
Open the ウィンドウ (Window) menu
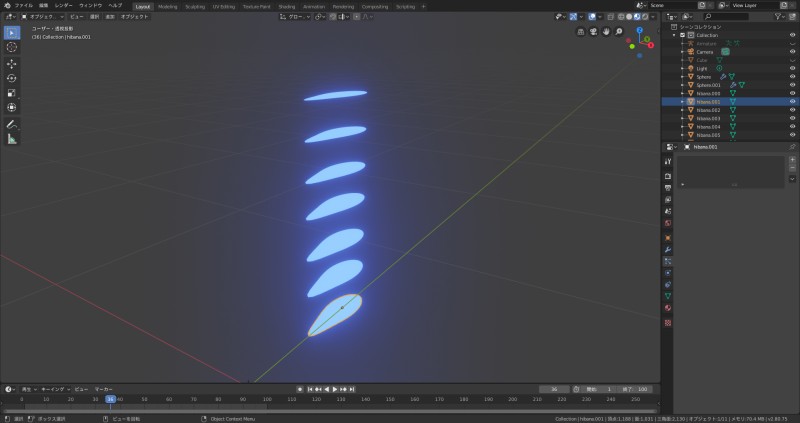[90, 6]
